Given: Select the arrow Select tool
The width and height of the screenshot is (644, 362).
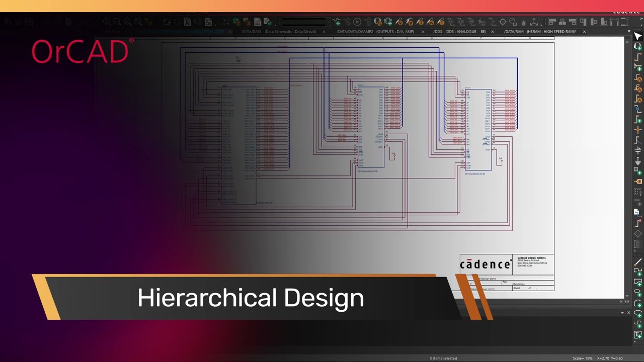Looking at the screenshot, I should (x=638, y=36).
